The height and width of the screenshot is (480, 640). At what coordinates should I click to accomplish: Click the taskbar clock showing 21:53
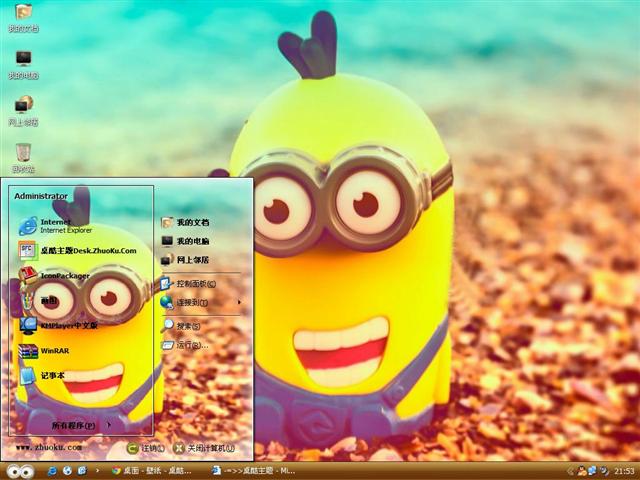624,470
